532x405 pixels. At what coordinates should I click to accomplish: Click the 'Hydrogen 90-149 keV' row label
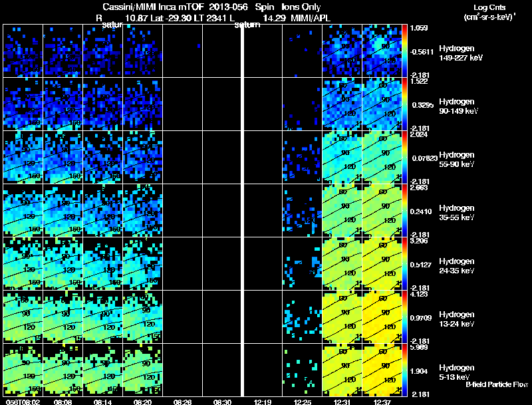(x=458, y=106)
